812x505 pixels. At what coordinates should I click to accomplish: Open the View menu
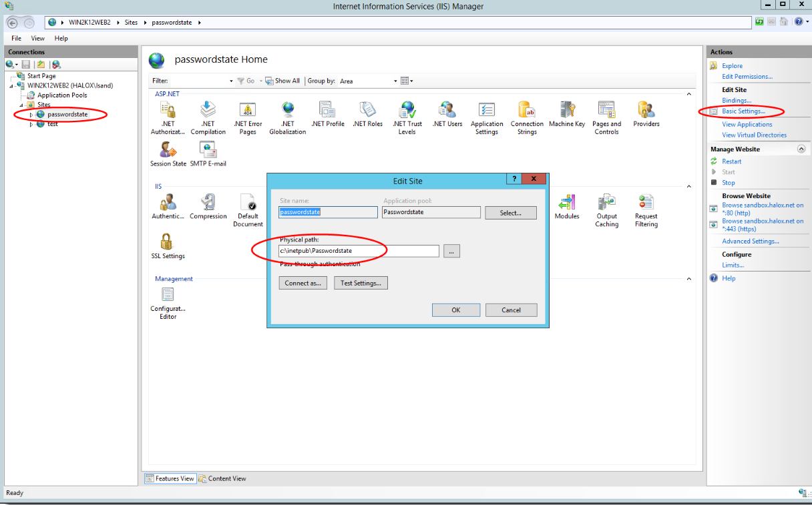point(38,39)
